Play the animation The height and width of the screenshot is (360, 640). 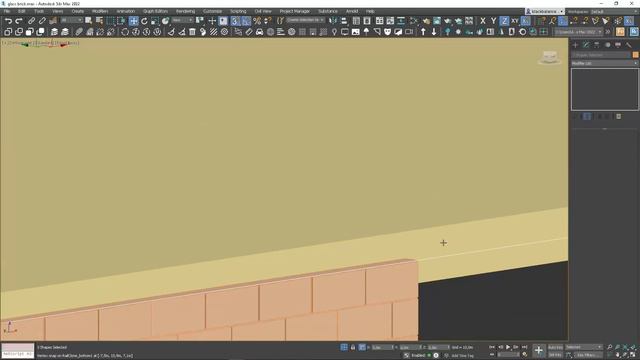508,347
